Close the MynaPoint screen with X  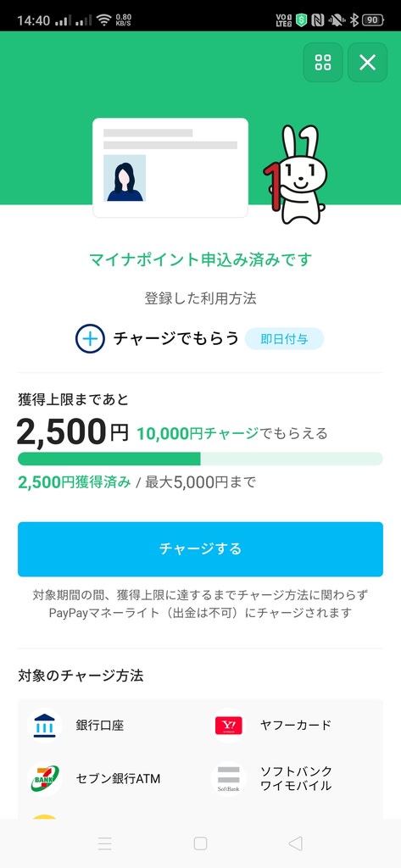367,63
